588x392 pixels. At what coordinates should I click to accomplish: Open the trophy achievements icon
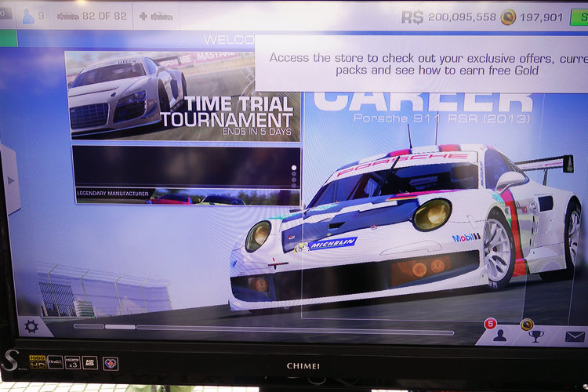[x=536, y=336]
